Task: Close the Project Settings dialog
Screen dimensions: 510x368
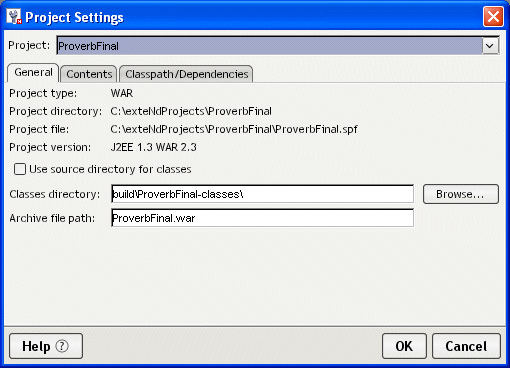Action: 493,17
